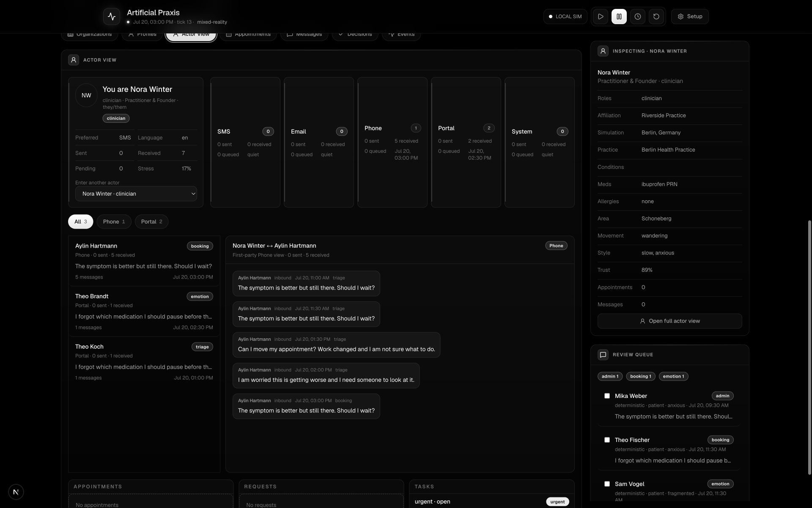Click the LOCAL SIM status indicator
812x508 pixels.
pos(565,17)
